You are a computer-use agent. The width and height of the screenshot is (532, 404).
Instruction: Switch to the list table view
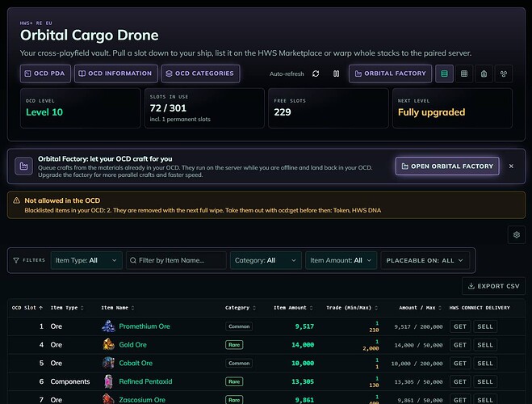pos(444,74)
